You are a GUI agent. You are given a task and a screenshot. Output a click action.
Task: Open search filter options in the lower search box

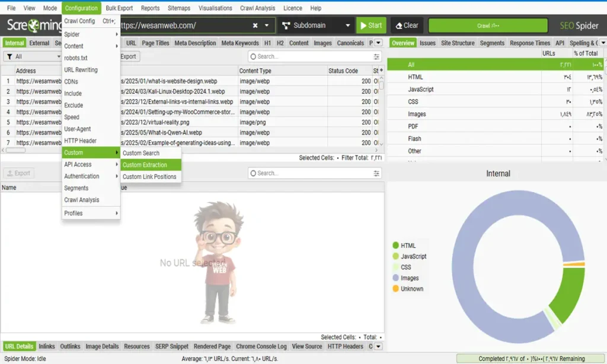coord(377,174)
